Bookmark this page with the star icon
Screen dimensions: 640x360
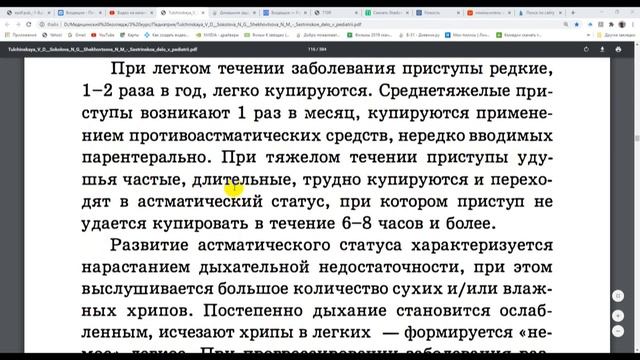[x=577, y=24]
